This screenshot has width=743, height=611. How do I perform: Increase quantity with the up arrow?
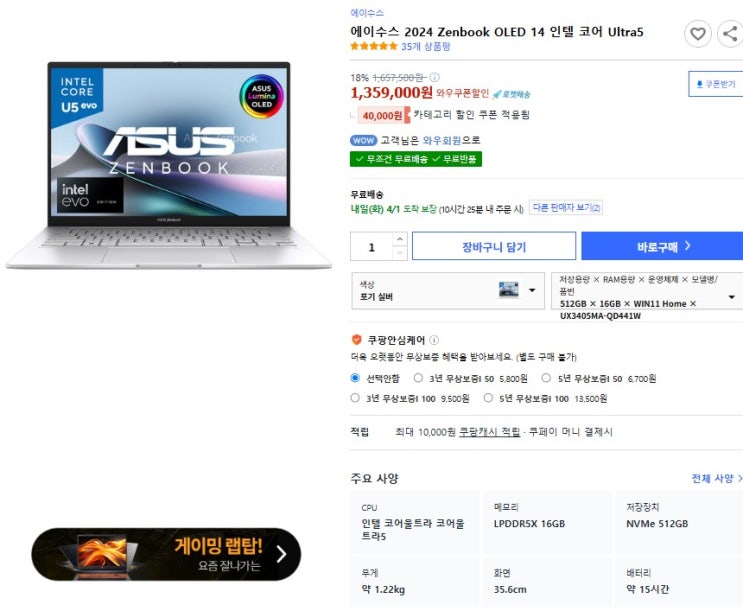(x=400, y=239)
